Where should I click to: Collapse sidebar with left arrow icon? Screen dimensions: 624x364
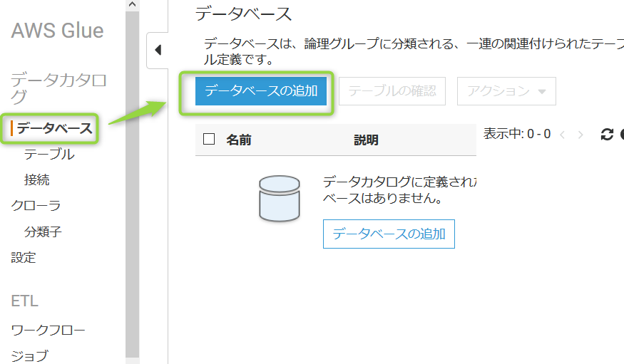tap(158, 50)
